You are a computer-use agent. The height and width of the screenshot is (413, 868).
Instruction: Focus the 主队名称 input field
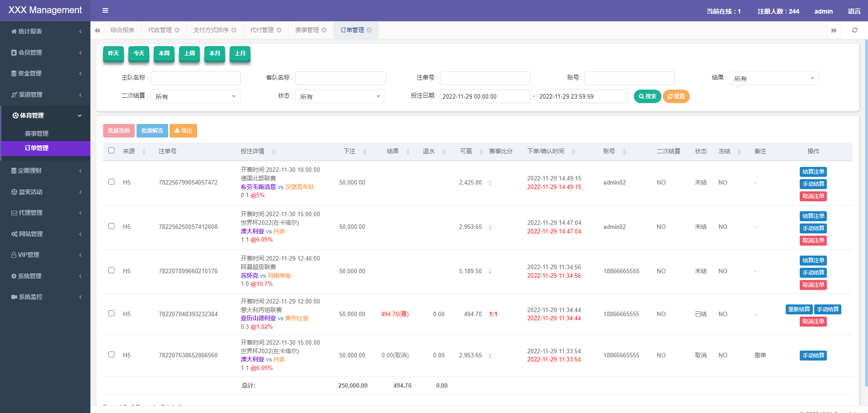[x=195, y=78]
